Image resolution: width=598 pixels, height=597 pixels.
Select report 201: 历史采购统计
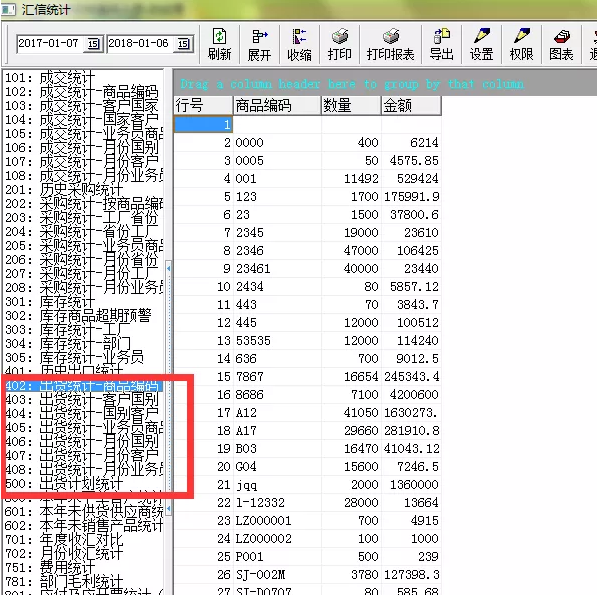coord(64,190)
